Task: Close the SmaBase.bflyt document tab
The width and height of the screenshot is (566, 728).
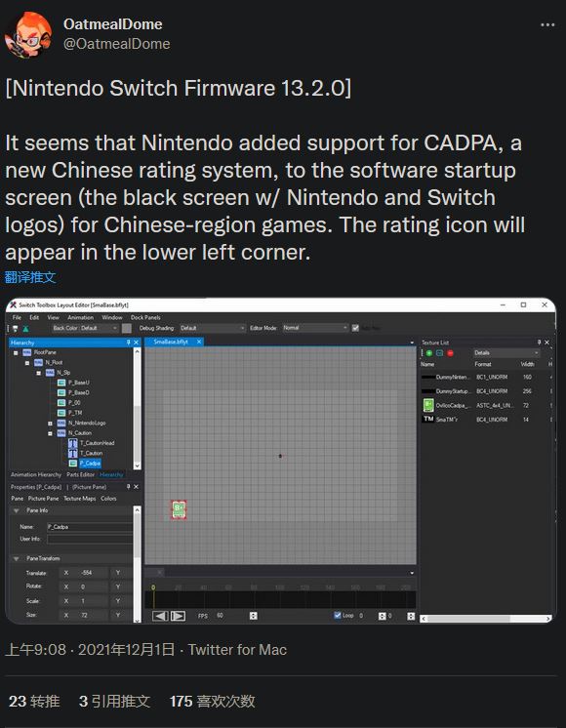Action: pos(199,342)
